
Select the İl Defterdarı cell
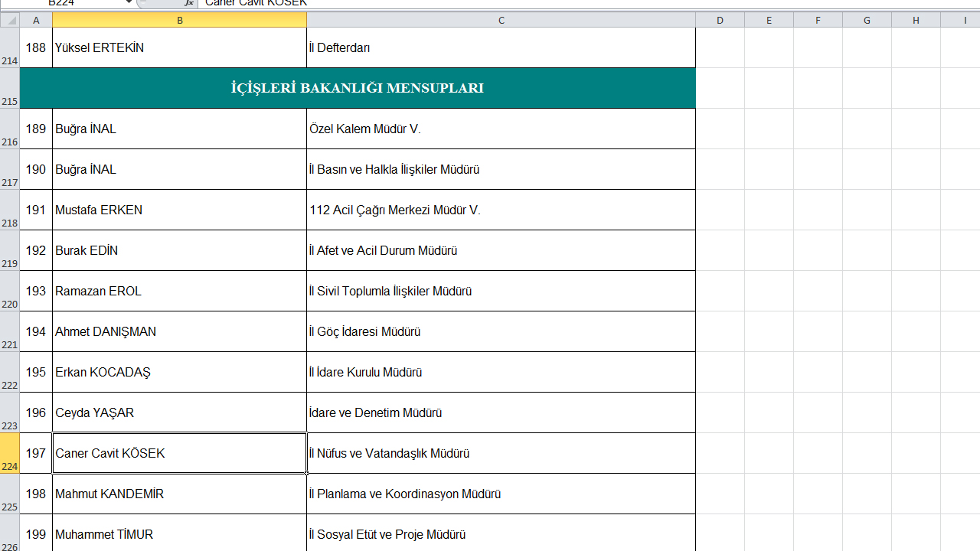(x=501, y=47)
